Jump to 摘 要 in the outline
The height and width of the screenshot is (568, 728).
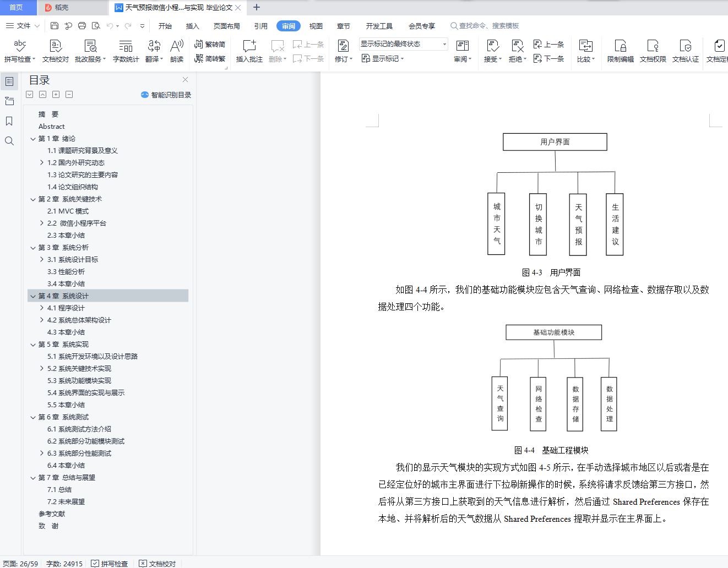48,114
